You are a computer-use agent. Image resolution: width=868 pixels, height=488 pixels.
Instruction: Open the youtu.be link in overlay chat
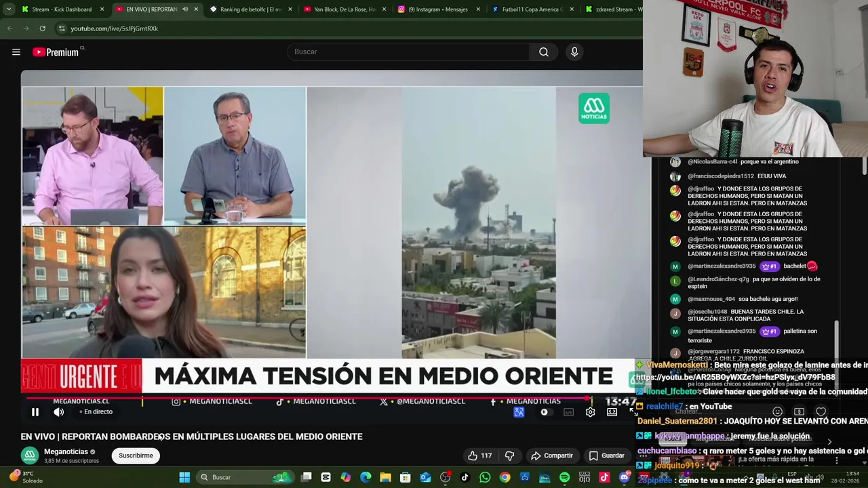736,378
